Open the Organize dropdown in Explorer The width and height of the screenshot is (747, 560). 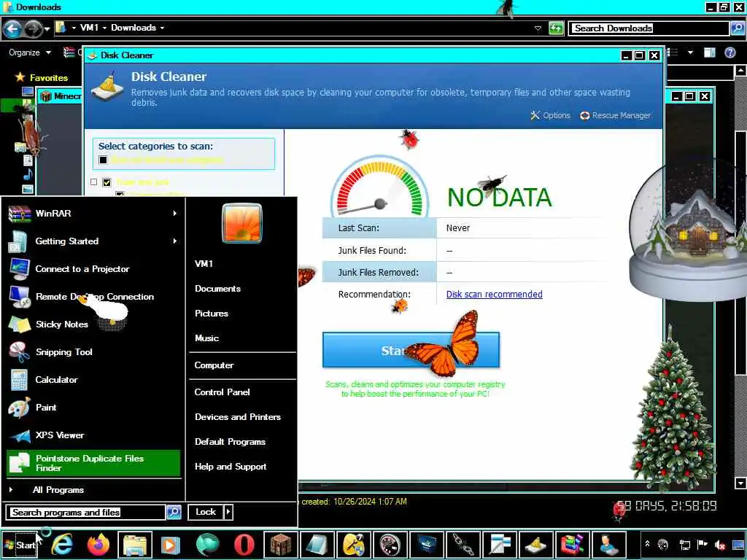(x=30, y=52)
